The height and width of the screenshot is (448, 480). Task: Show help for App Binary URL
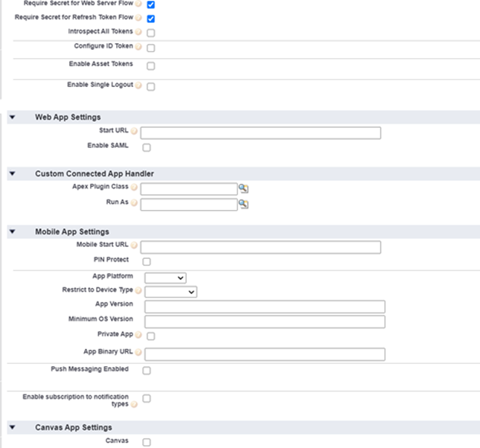click(x=138, y=353)
